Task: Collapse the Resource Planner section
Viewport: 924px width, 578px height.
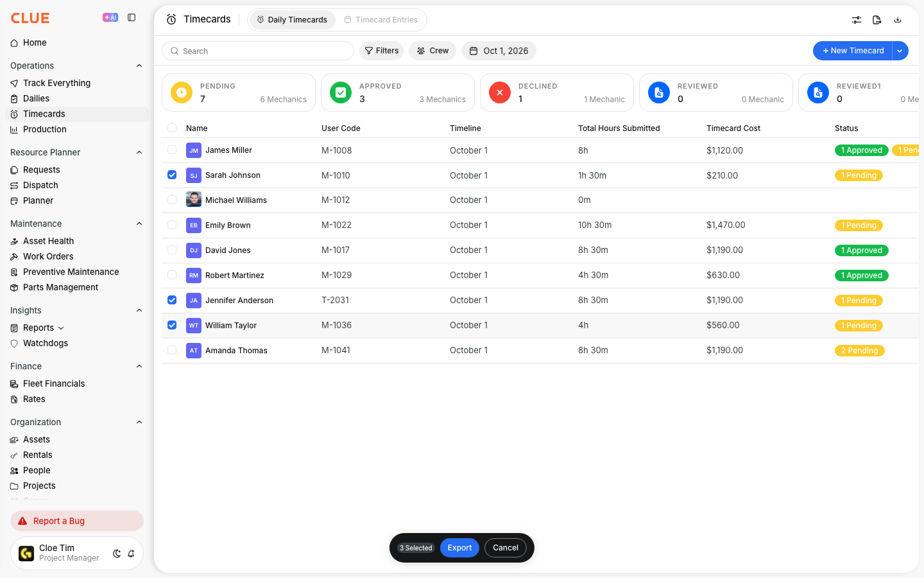Action: pos(139,152)
